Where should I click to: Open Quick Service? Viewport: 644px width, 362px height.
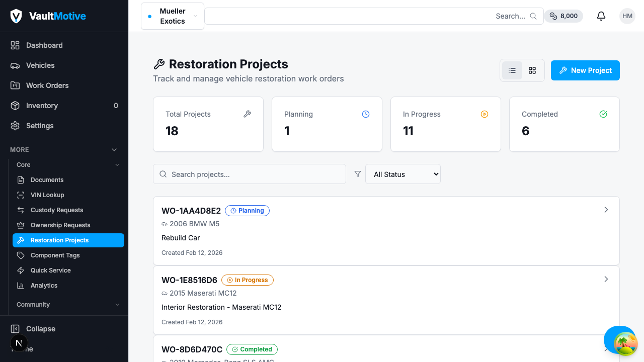click(68, 270)
